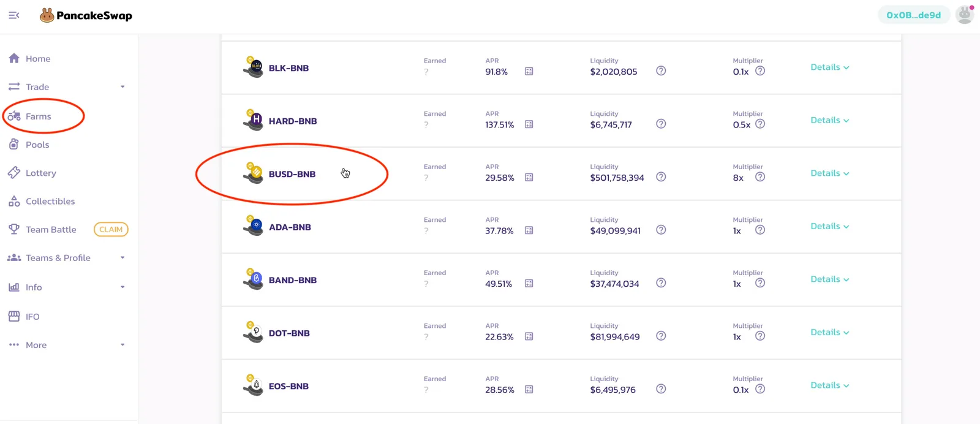This screenshot has height=424, width=980.
Task: Click multiplier help icon for EOS-BNB
Action: 760,389
